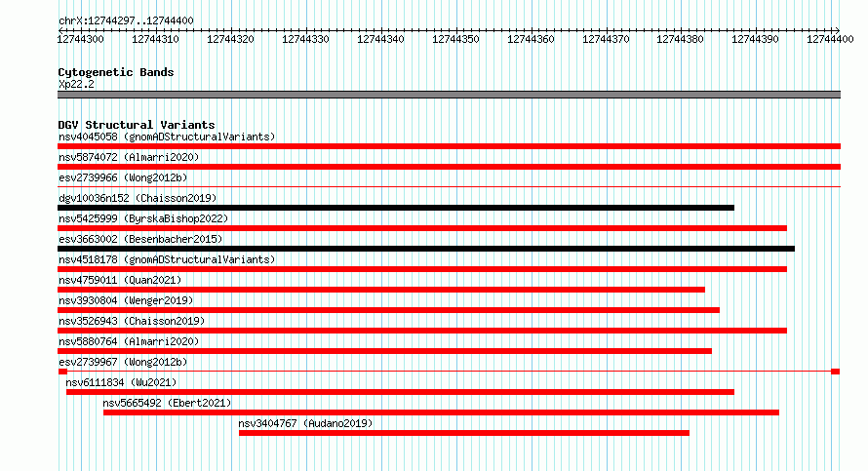The width and height of the screenshot is (868, 471).
Task: Click ruler position 12744360
Action: click(531, 39)
